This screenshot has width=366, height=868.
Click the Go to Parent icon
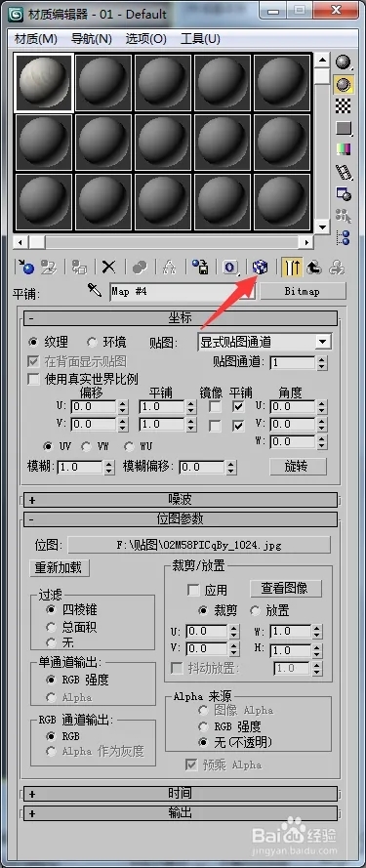pos(314,267)
